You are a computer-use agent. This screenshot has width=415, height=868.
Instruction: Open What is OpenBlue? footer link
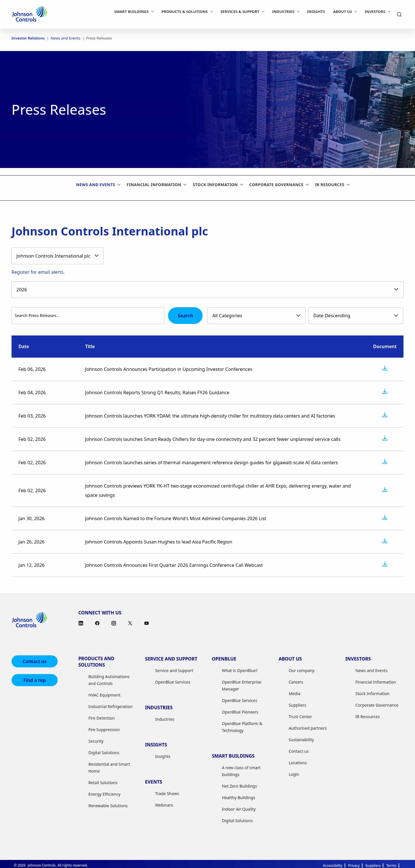pos(239,670)
